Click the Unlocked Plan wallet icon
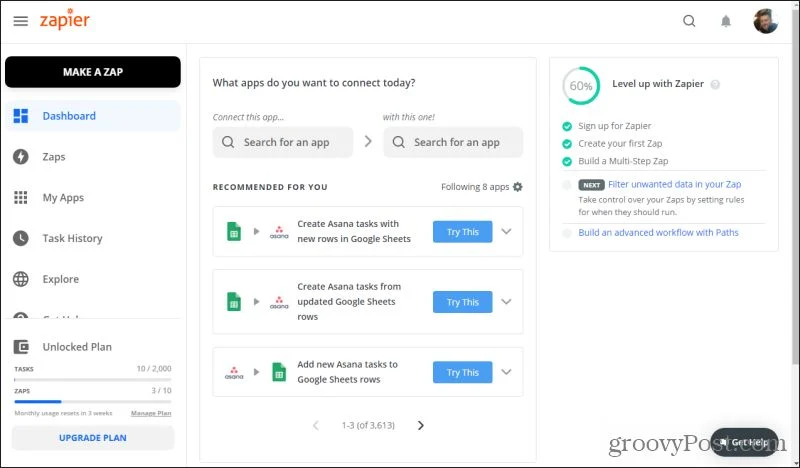800x468 pixels. point(20,347)
